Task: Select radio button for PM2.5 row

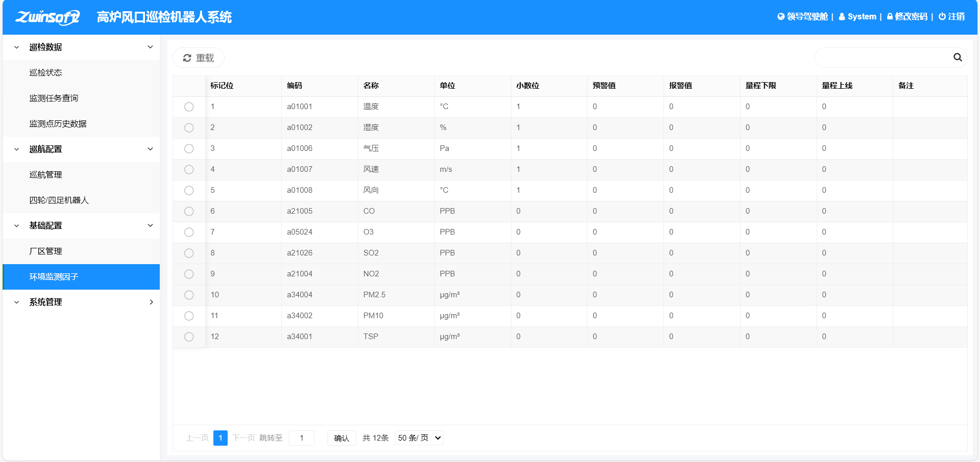Action: [189, 295]
